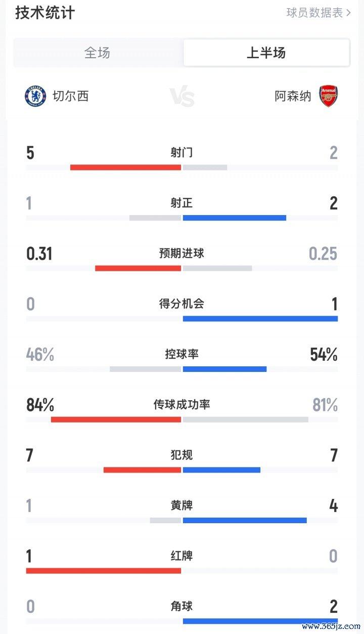
Task: Select the 上半场 tab
Action: pos(266,53)
